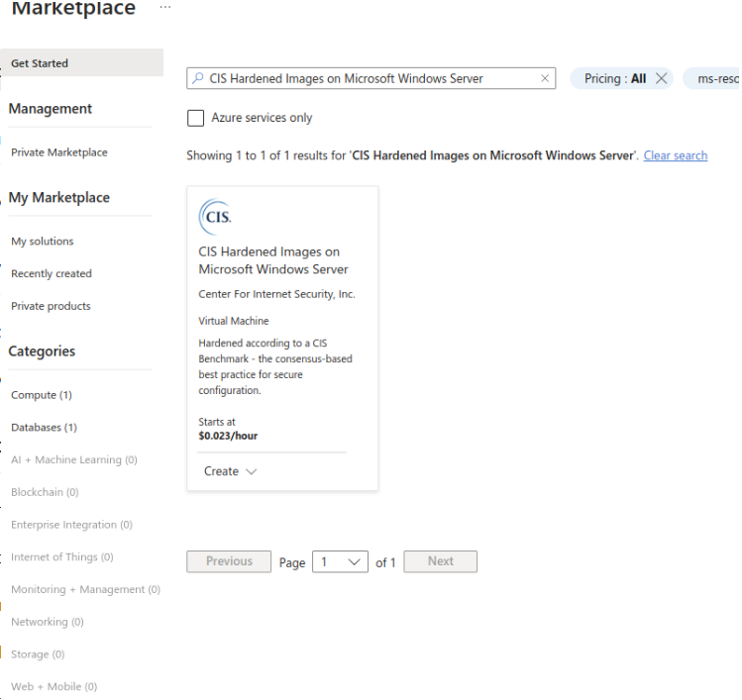Click into the Marketplace search field
Viewport: 742px width, 700px height.
(x=367, y=79)
